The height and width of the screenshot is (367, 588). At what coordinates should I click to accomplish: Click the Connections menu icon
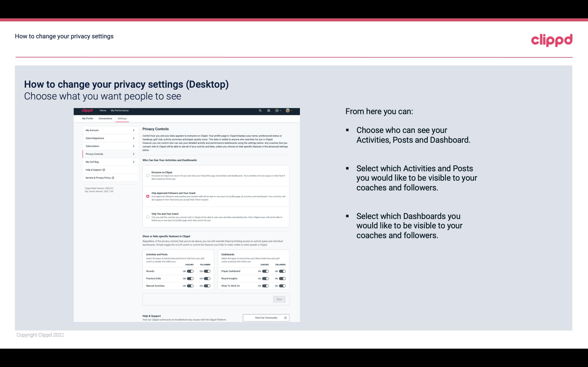point(105,118)
